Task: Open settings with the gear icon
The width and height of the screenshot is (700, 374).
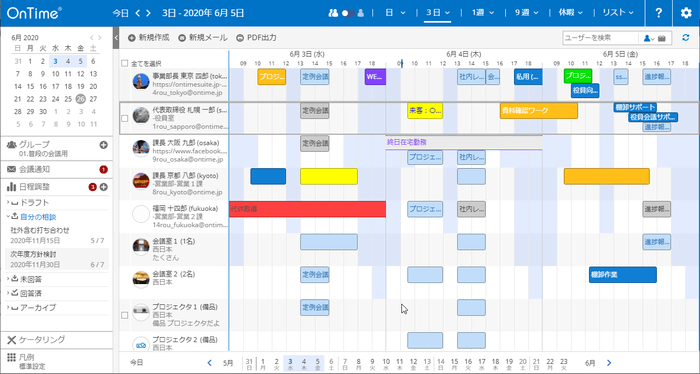Action: coord(686,13)
